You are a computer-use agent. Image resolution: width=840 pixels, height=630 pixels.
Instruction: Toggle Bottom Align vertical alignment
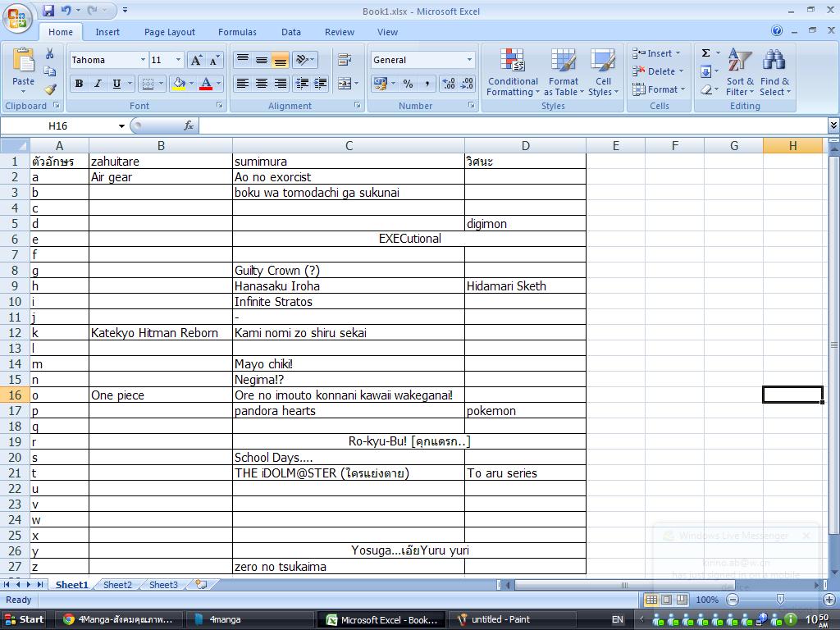tap(281, 60)
